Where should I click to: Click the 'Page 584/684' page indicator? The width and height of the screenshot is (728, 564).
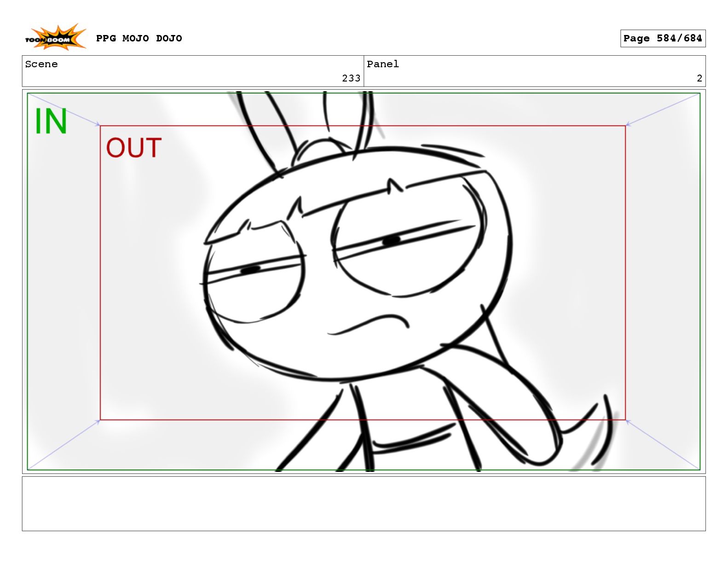pos(663,38)
